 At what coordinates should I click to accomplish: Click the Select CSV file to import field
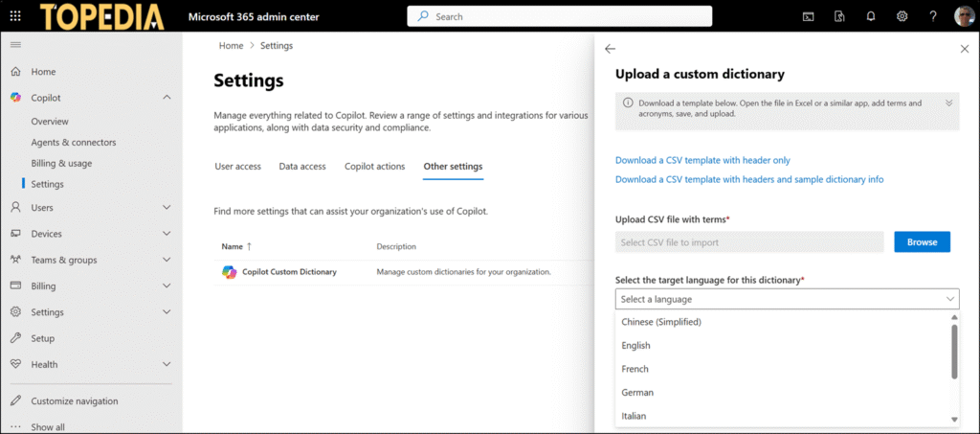(x=749, y=242)
